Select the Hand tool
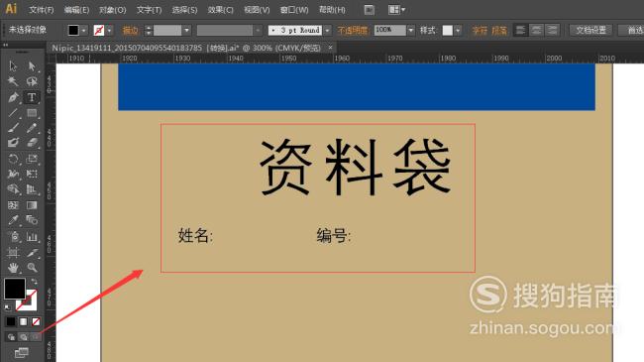 pyautogui.click(x=13, y=268)
